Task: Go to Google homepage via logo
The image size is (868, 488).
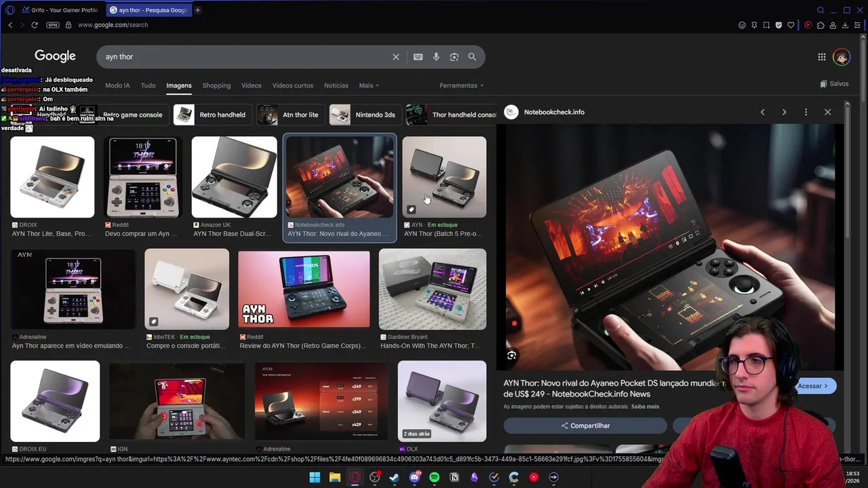Action: [x=55, y=56]
